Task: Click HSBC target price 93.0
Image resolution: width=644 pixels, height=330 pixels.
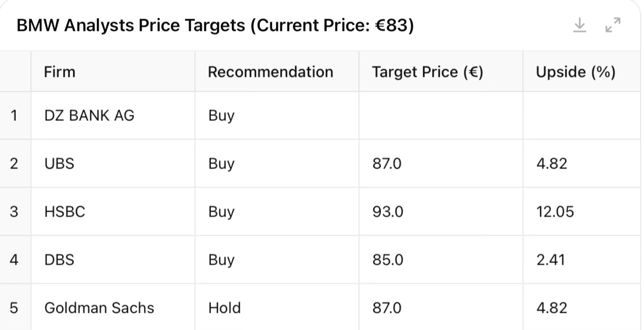Action: coord(388,212)
